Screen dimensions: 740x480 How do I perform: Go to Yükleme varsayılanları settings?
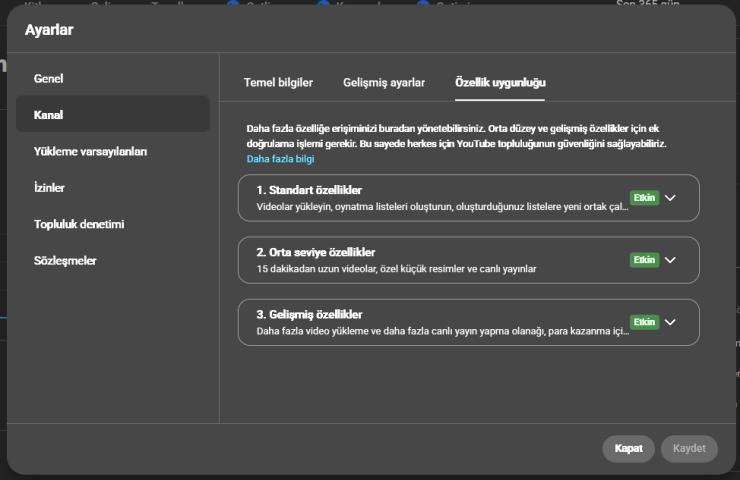point(90,151)
